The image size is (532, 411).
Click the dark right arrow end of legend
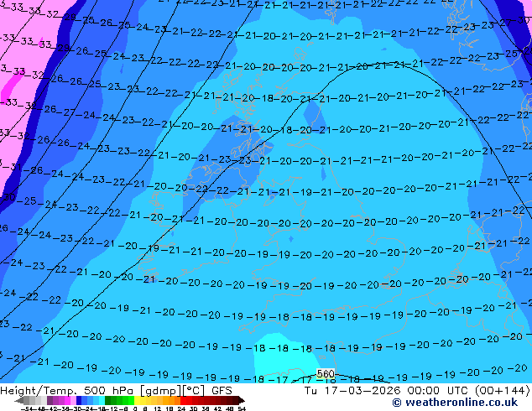[242, 400]
